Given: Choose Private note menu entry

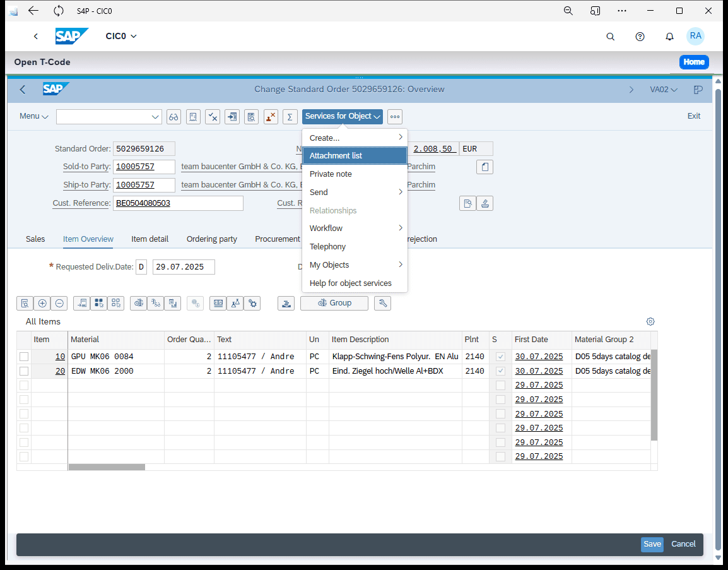Looking at the screenshot, I should 355,174.
